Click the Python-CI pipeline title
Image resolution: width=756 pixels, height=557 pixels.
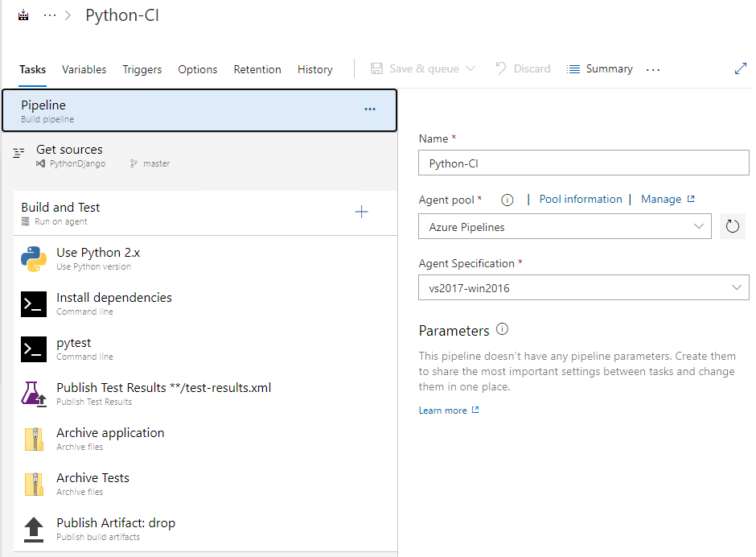[122, 15]
